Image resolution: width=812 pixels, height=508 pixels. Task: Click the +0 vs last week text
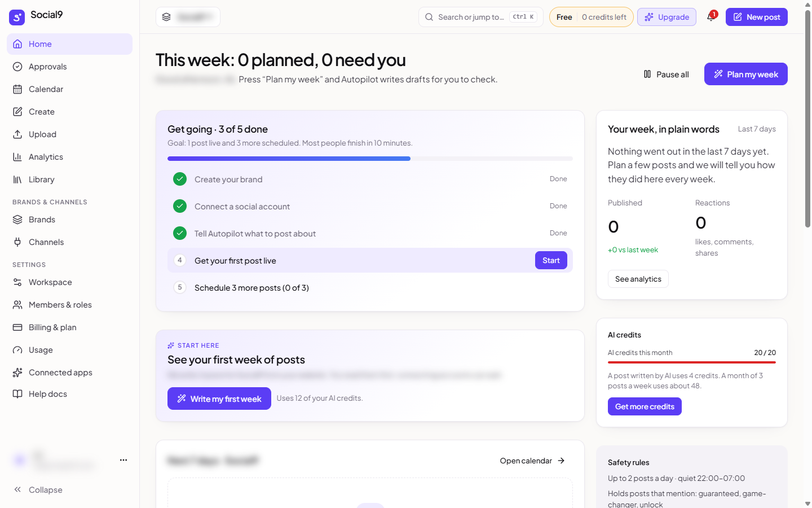[633, 250]
